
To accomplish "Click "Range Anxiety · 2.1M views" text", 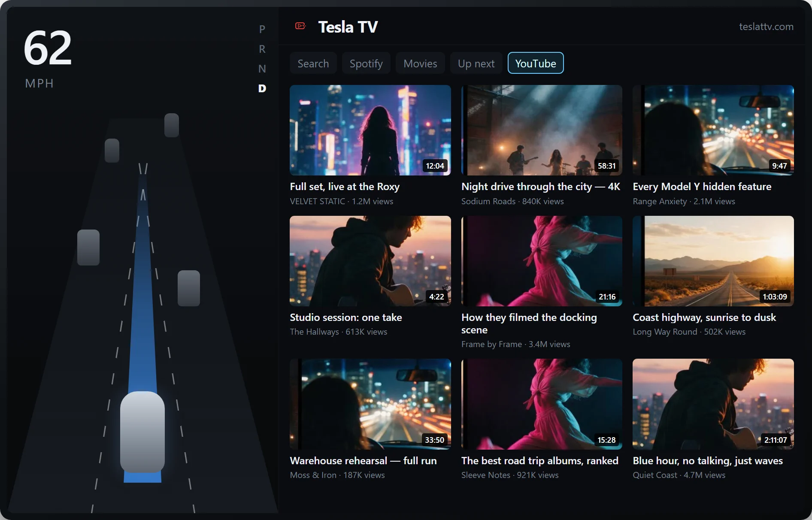I will point(684,201).
